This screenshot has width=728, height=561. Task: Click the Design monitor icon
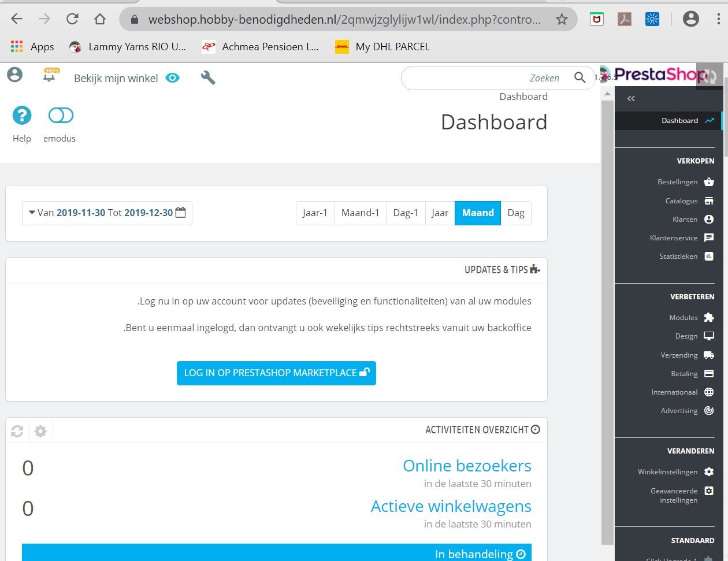tap(709, 336)
